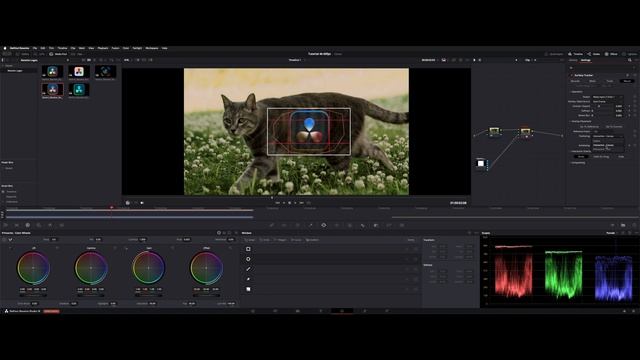Click the Gain master wheel slider
640x360 pixels.
click(x=148, y=295)
